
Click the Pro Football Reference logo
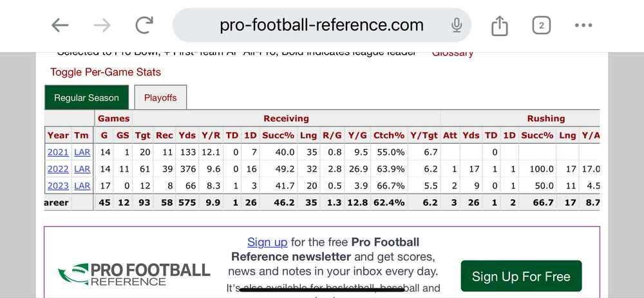pyautogui.click(x=134, y=274)
